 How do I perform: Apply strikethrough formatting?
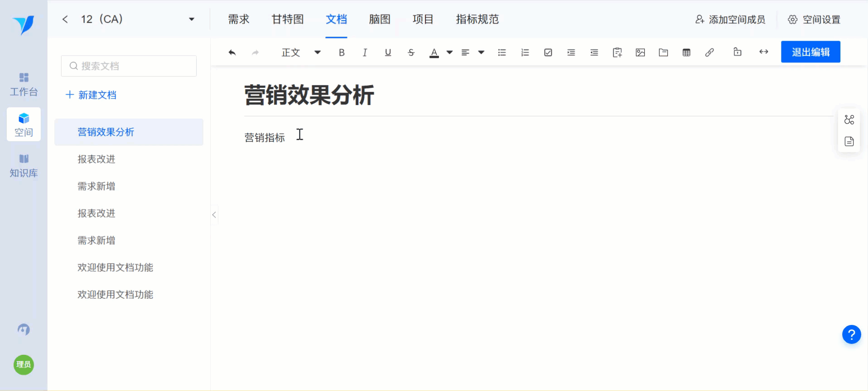[411, 52]
